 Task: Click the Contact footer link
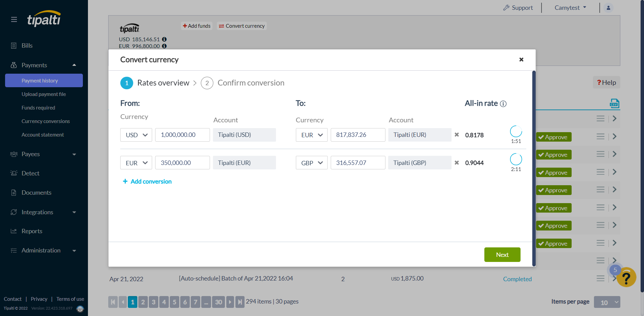(x=13, y=299)
